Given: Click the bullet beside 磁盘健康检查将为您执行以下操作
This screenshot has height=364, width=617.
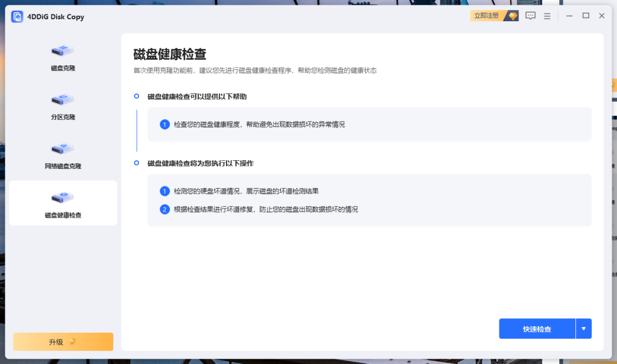Looking at the screenshot, I should 137,163.
